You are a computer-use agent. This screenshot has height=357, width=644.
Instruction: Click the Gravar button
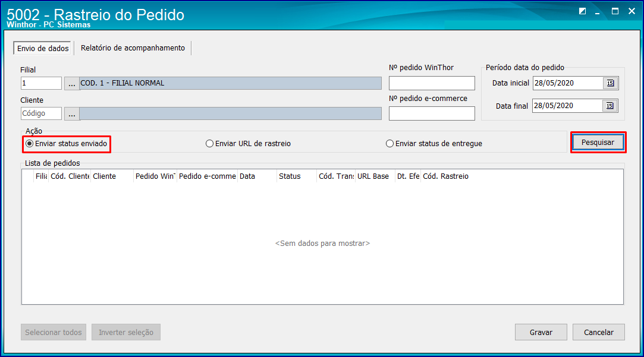point(541,333)
